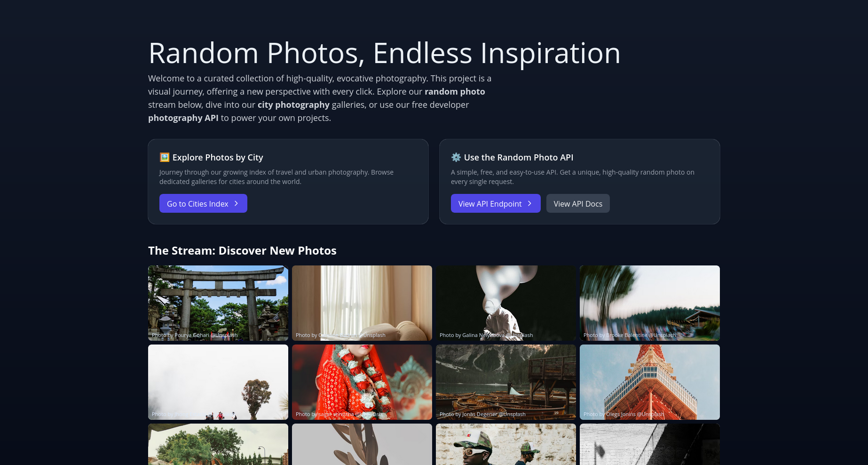Click the chevron arrow on Go to Cities Index

tap(236, 203)
